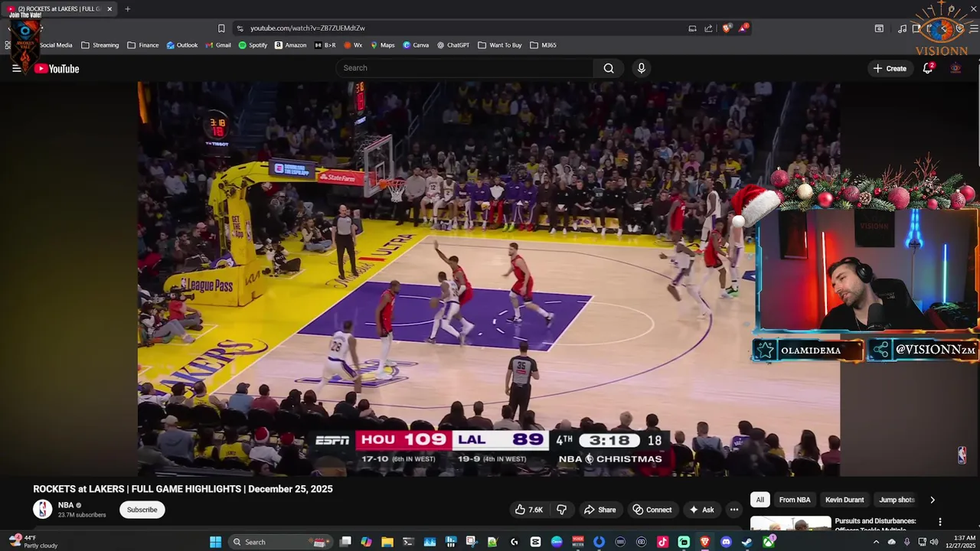Open the Gmail bookmark
The image size is (980, 551).
tap(217, 45)
